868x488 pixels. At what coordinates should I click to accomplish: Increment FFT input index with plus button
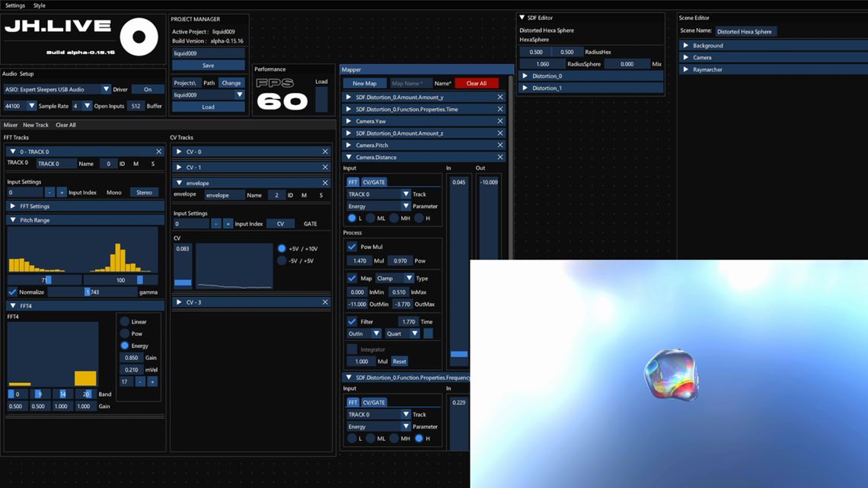tap(62, 193)
